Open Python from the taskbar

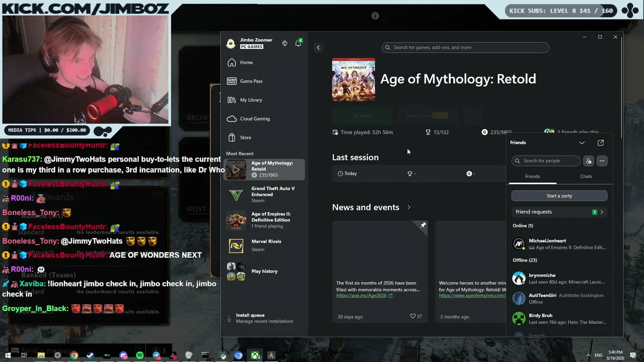[222, 355]
